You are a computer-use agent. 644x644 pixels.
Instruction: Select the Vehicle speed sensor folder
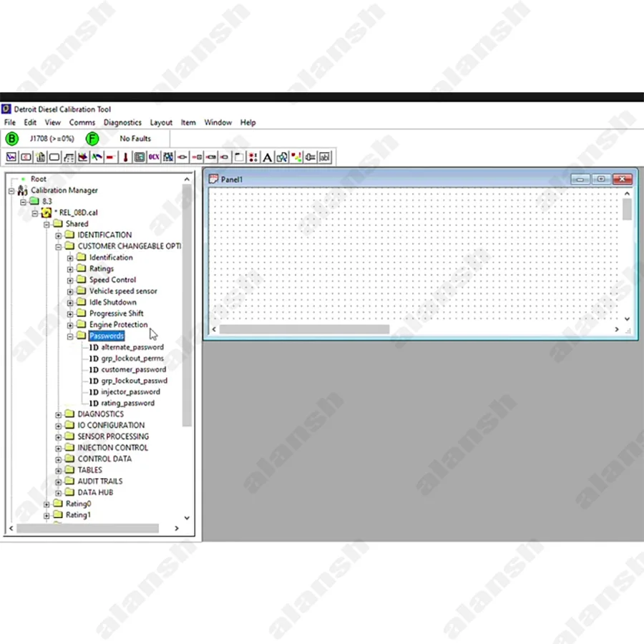coord(123,291)
